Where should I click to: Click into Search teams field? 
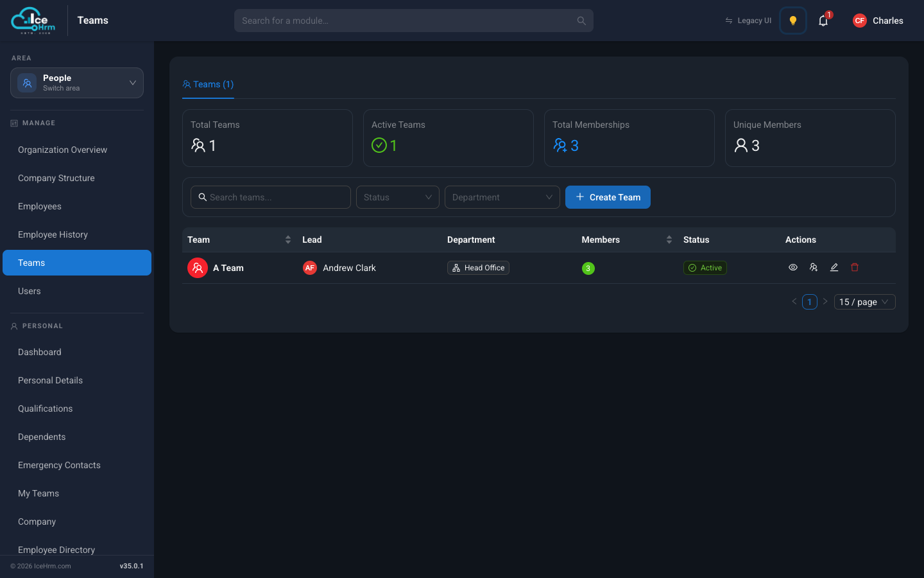[x=271, y=197]
